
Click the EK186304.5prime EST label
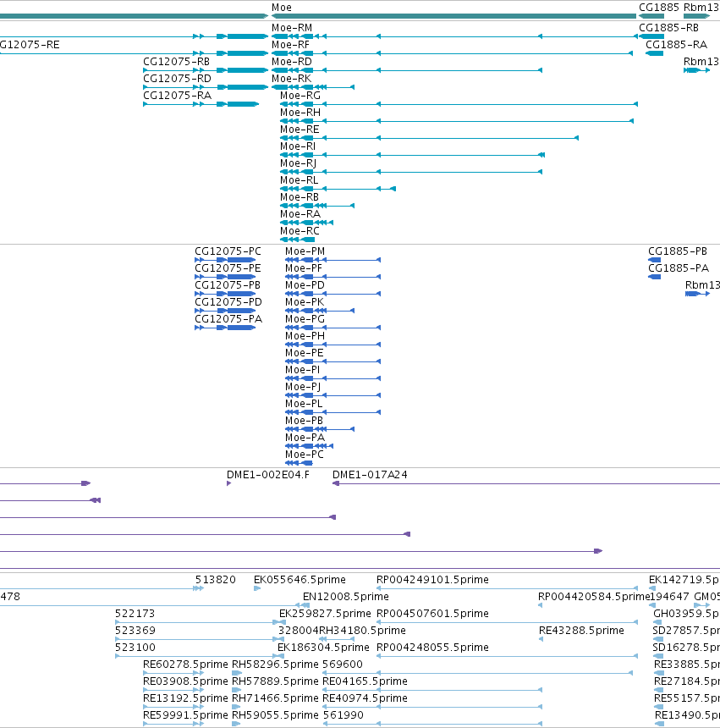coord(323,648)
